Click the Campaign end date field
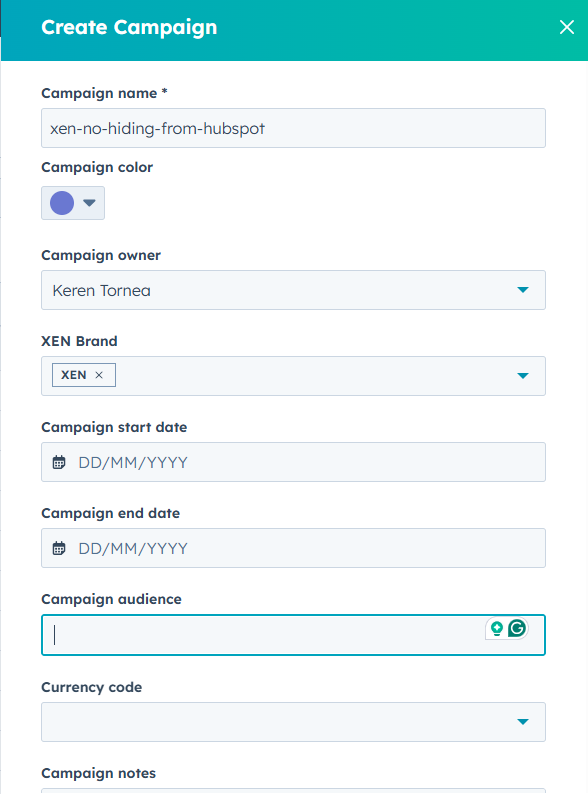The height and width of the screenshot is (794, 588). pos(293,548)
